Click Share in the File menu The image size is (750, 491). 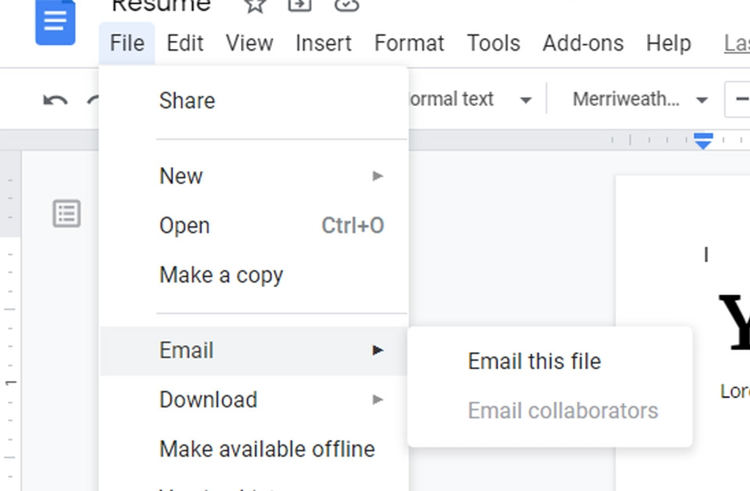pos(187,101)
